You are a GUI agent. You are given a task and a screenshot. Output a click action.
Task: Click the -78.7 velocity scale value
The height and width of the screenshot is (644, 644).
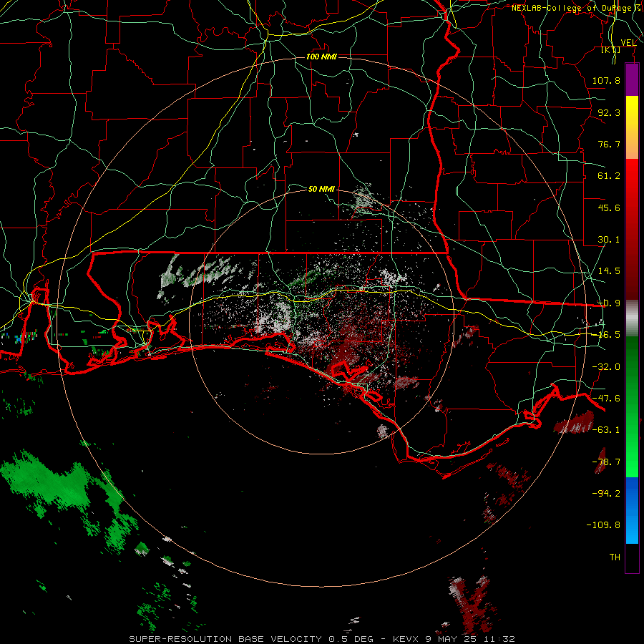[606, 462]
